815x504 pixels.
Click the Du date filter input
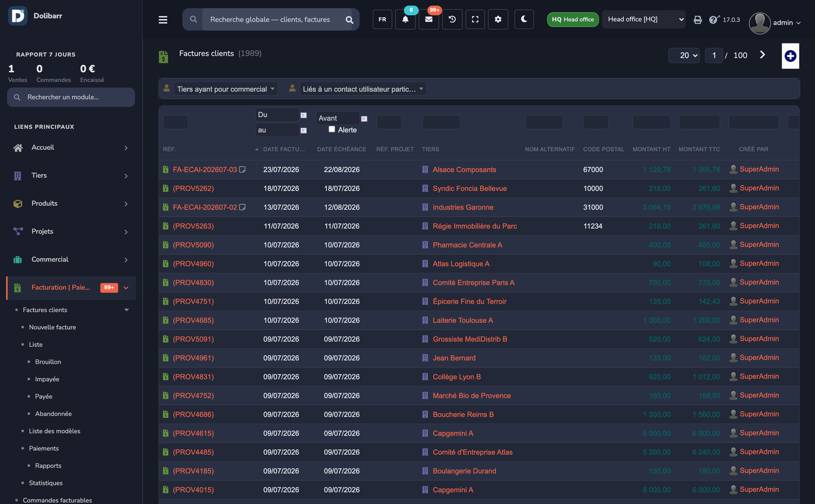tap(277, 115)
